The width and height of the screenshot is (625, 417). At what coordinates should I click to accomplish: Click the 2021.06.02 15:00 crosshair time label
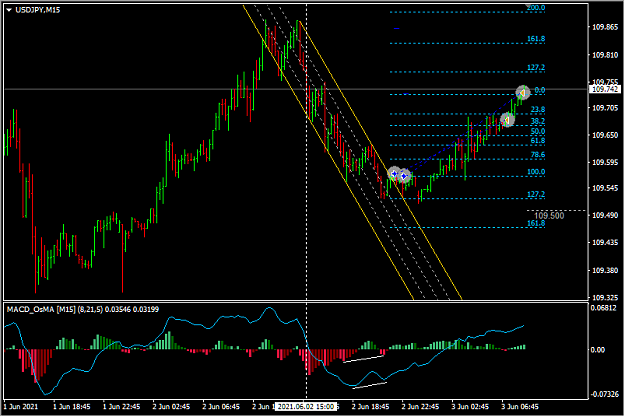coord(306,406)
